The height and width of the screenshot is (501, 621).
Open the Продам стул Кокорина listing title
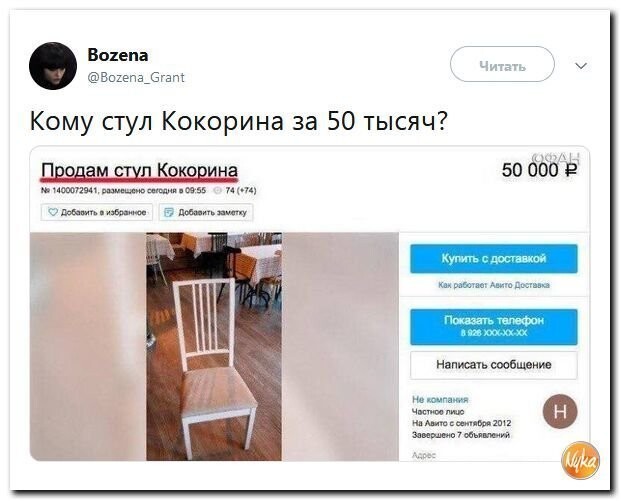pos(139,170)
